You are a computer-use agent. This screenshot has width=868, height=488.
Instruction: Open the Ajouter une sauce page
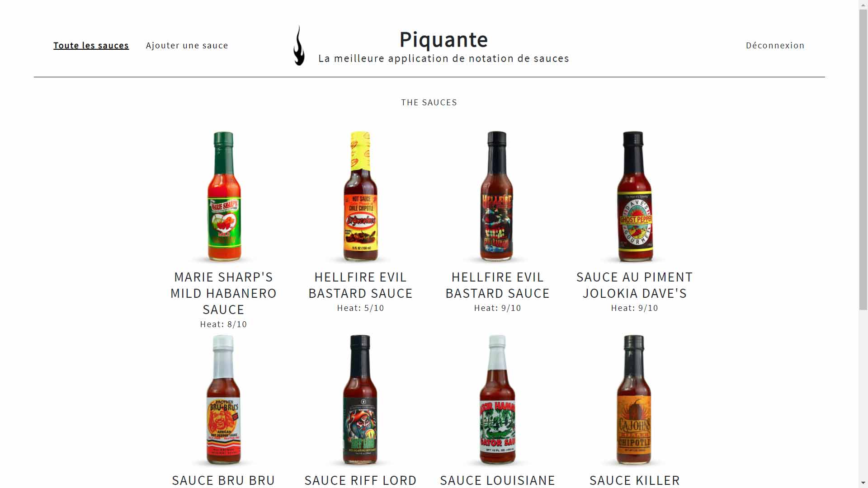tap(187, 45)
